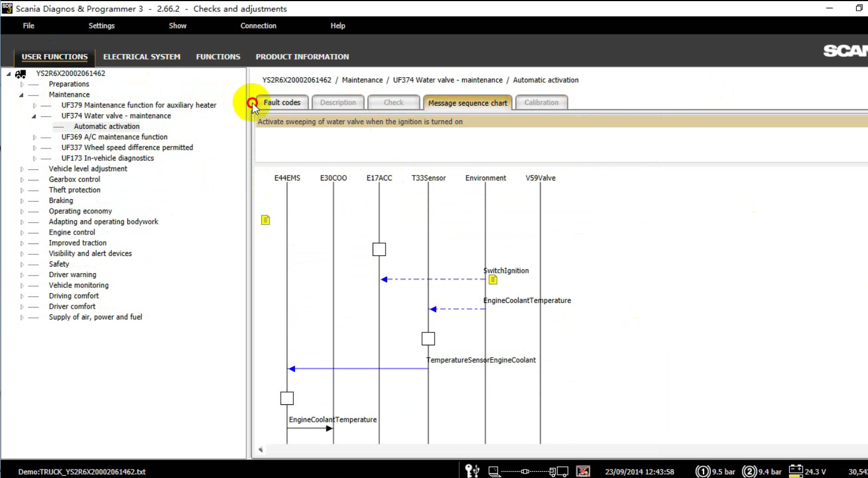Expand the Preparations tree node
This screenshot has width=868, height=478.
coord(22,84)
